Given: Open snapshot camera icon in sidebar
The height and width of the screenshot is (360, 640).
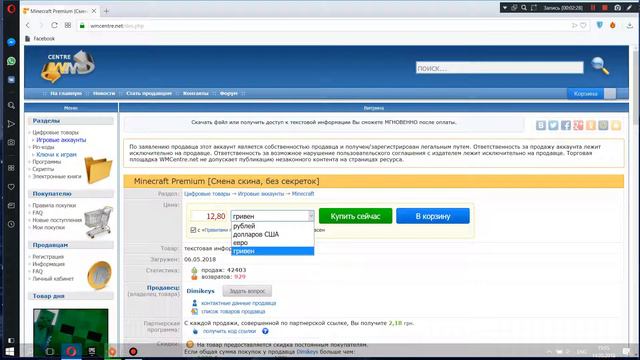Looking at the screenshot, I should coord(11,142).
